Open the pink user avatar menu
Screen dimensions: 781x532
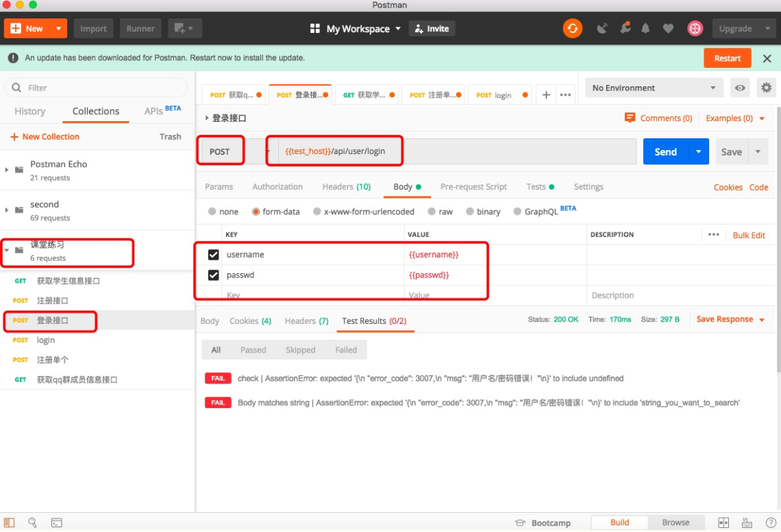point(695,28)
